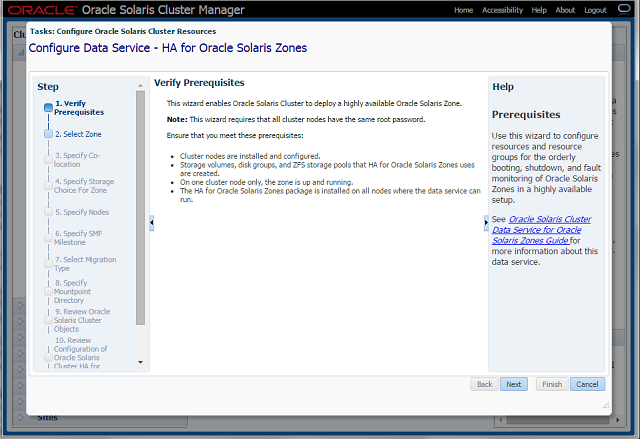This screenshot has width=640, height=439.
Task: Click step 9 Review Cluster Objects marker
Action: [48, 320]
